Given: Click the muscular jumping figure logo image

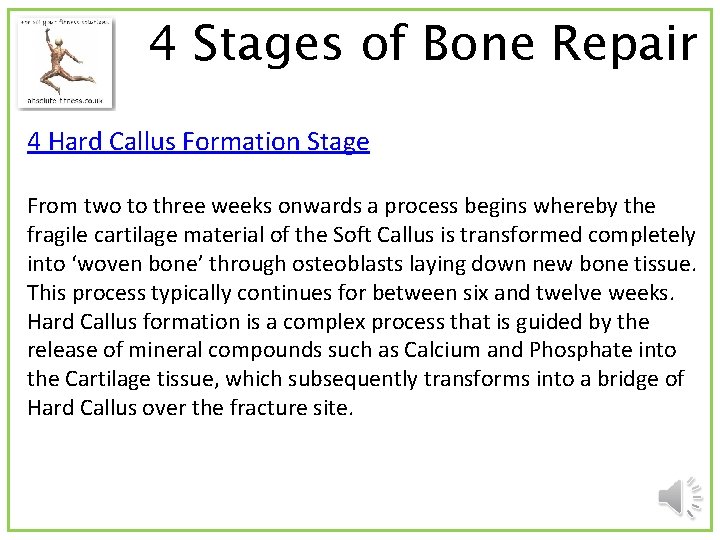Looking at the screenshot, I should (x=66, y=62).
